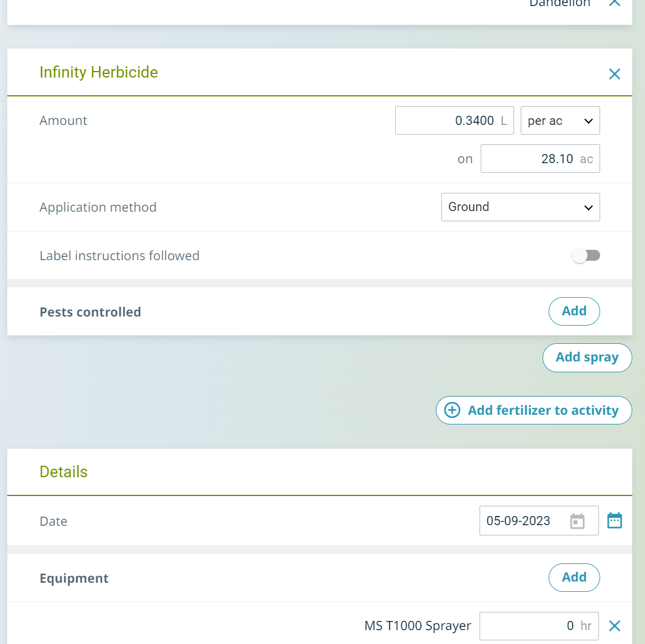The height and width of the screenshot is (644, 645).
Task: Toggle Label instructions followed switch
Action: [x=586, y=256]
